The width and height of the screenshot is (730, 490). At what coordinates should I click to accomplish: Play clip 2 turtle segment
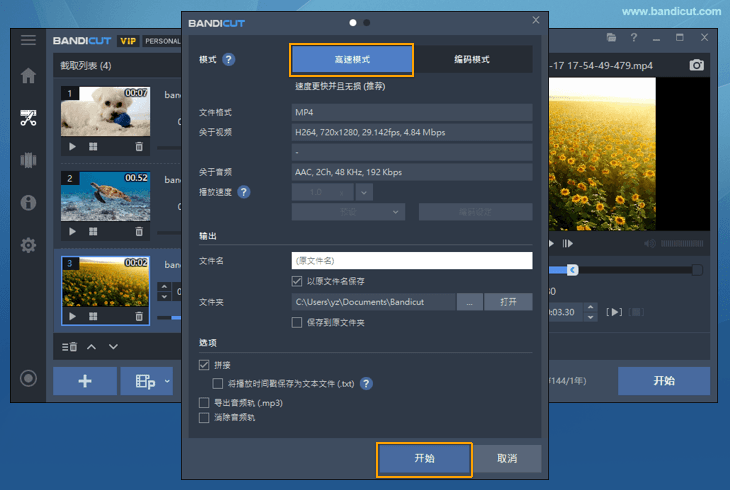pyautogui.click(x=72, y=231)
